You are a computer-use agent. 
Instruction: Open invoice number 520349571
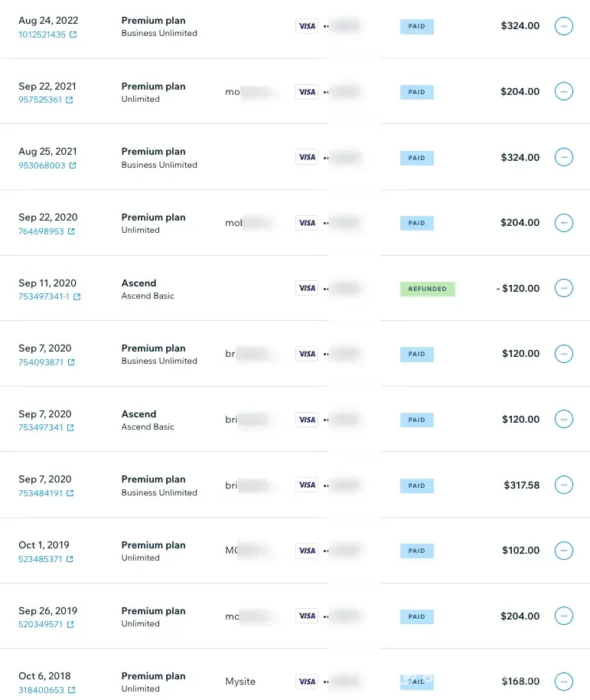41,624
